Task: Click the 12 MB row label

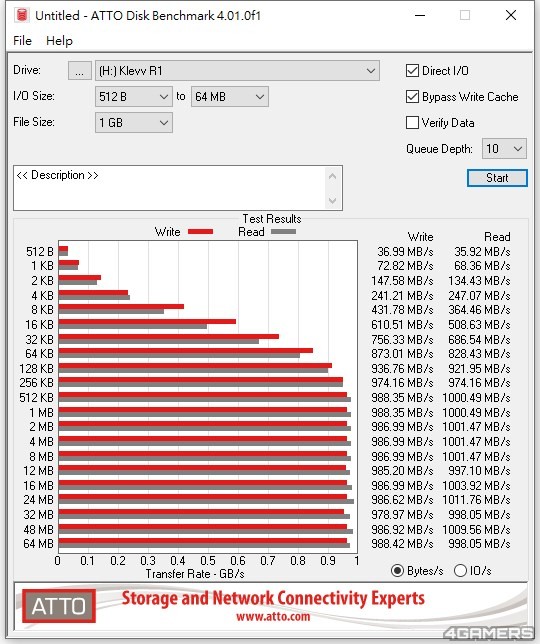Action: tap(38, 471)
